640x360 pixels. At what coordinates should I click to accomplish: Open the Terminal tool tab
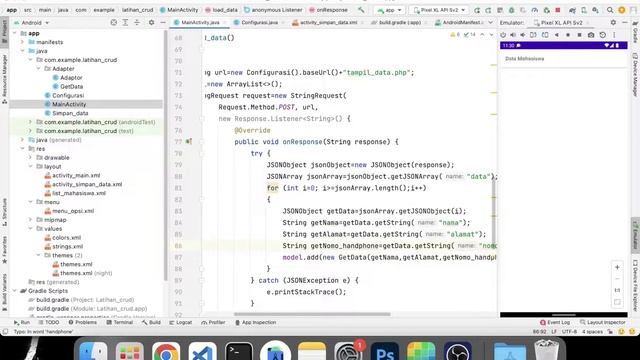point(120,322)
